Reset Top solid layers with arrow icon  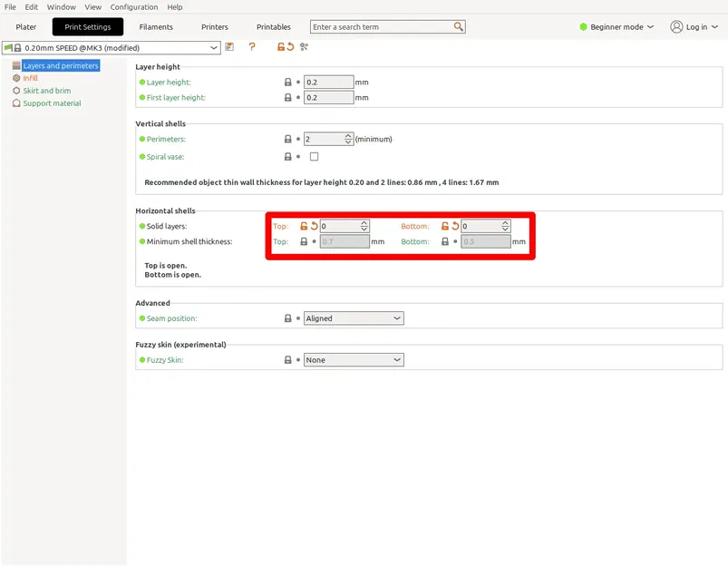pos(315,226)
